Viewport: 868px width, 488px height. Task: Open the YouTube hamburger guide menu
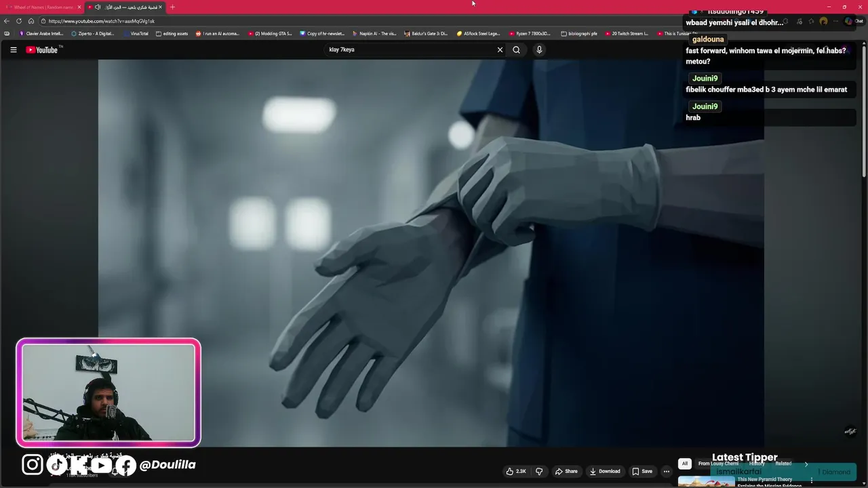coord(13,49)
